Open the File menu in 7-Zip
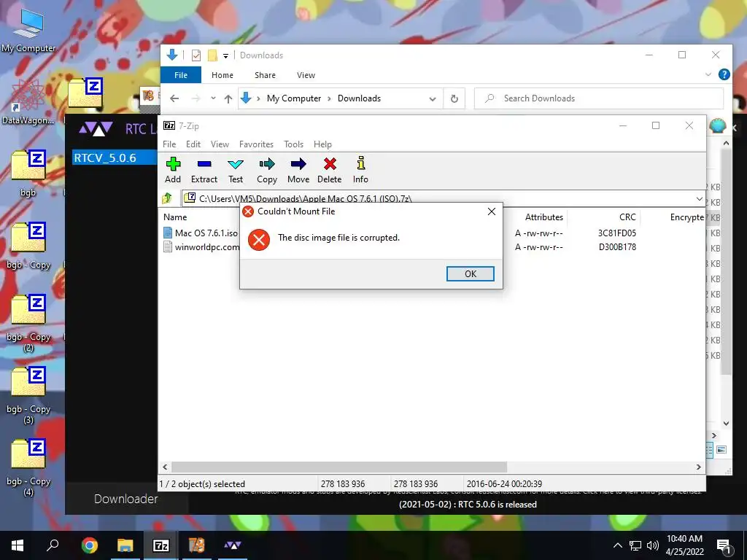747x560 pixels. pyautogui.click(x=169, y=144)
